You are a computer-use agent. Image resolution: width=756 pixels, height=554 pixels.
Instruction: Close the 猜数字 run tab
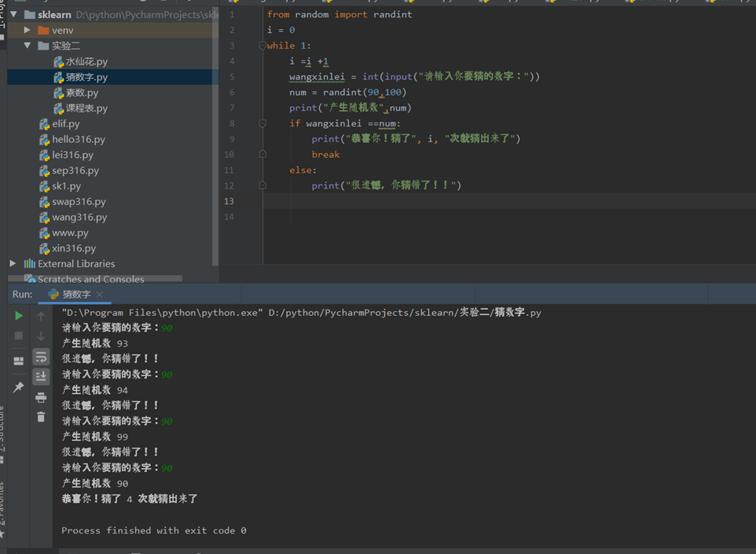pos(99,294)
